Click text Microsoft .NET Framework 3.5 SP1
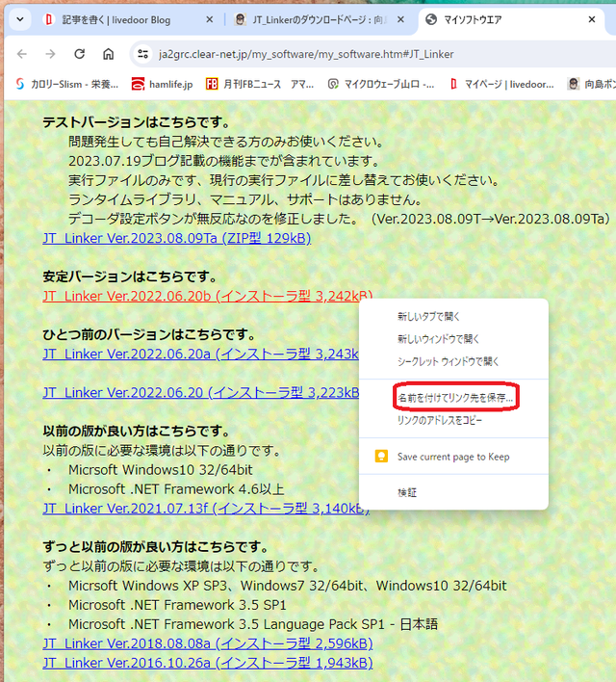 (x=177, y=605)
